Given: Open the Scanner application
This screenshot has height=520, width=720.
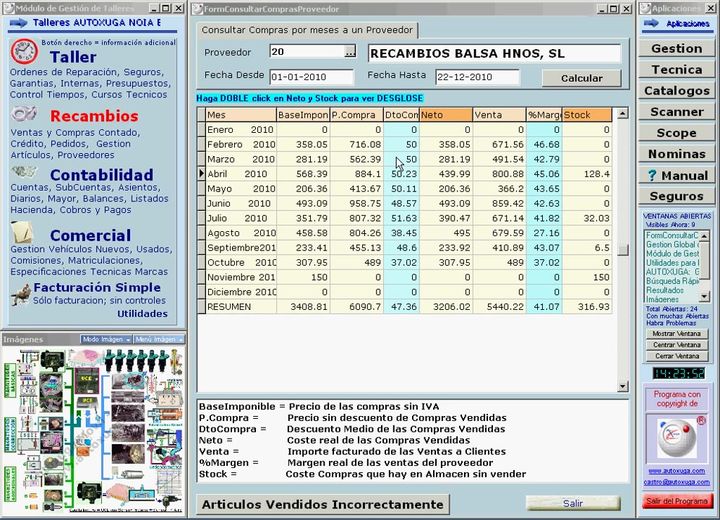Looking at the screenshot, I should click(x=676, y=112).
